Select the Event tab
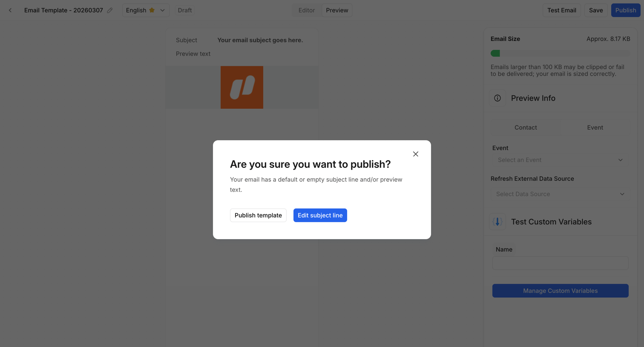 [595, 127]
